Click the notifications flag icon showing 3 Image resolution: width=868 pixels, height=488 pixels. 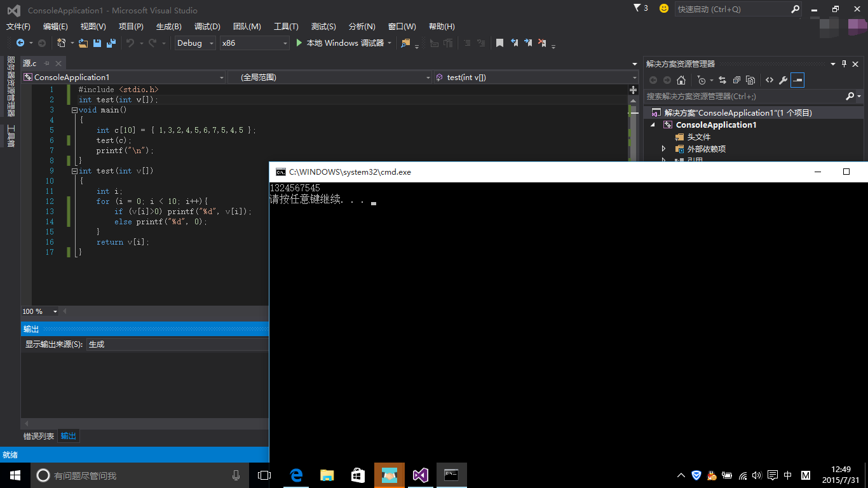point(641,8)
